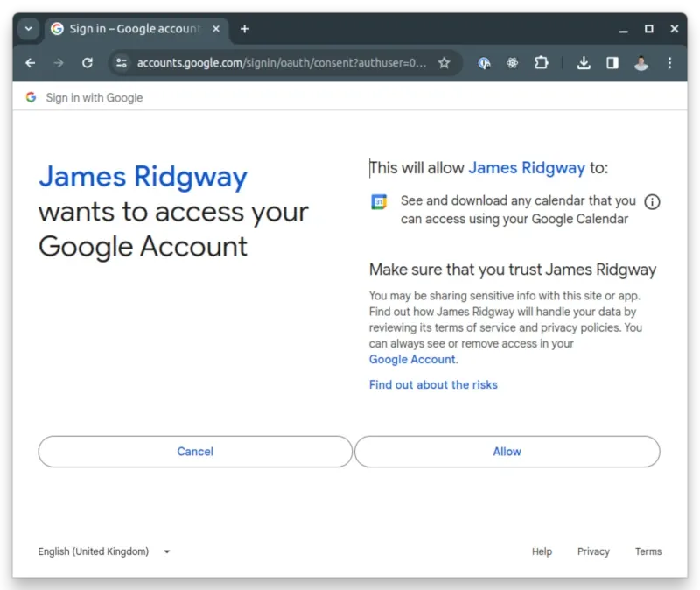Screen dimensions: 700x590
Task: Open the tab search dropdown arrow
Action: pos(29,29)
